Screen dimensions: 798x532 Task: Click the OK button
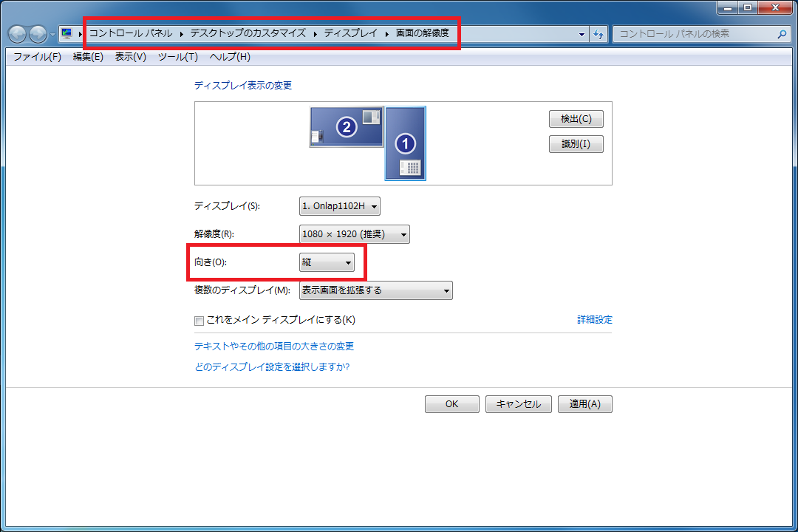452,404
